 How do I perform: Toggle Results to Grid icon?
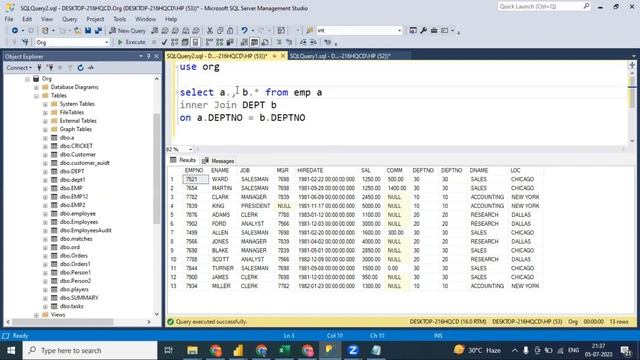pyautogui.click(x=254, y=42)
